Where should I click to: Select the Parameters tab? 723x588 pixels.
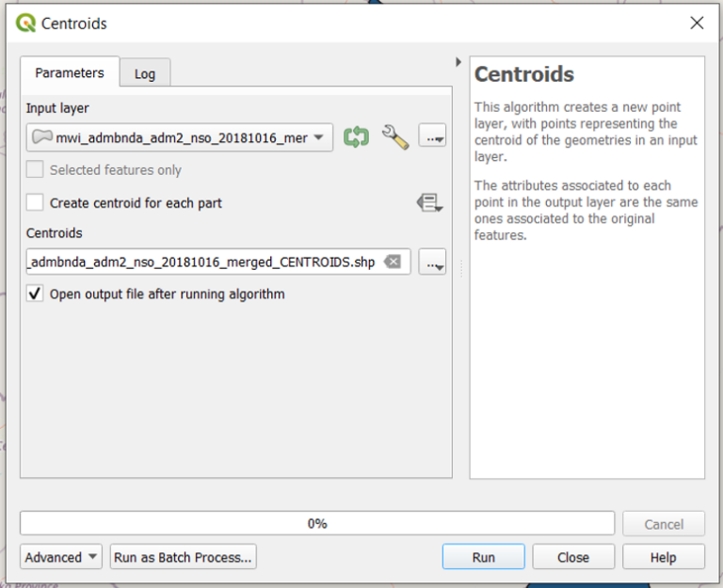(70, 72)
